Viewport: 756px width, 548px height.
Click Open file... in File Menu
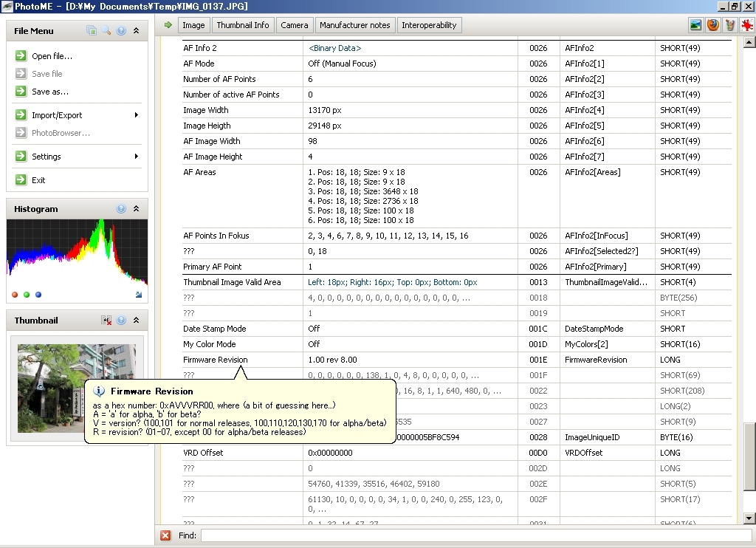[52, 56]
